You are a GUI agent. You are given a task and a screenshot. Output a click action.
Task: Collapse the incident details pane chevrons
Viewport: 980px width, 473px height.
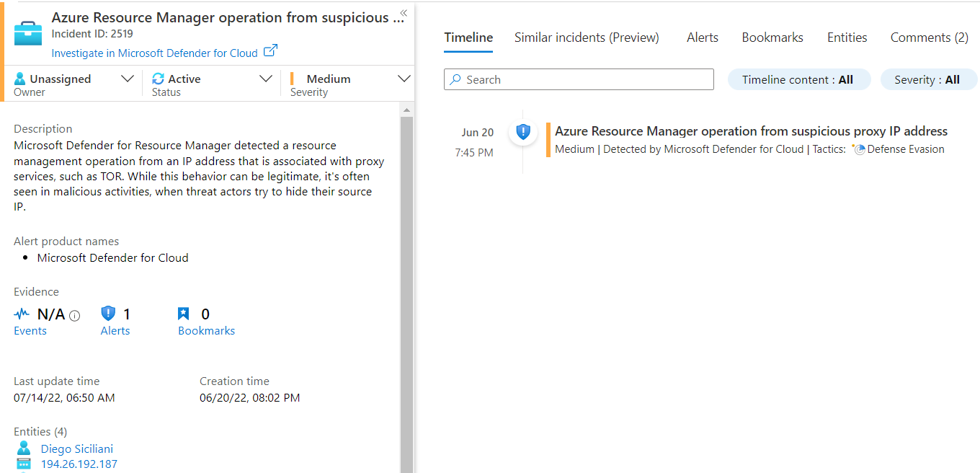(x=404, y=12)
